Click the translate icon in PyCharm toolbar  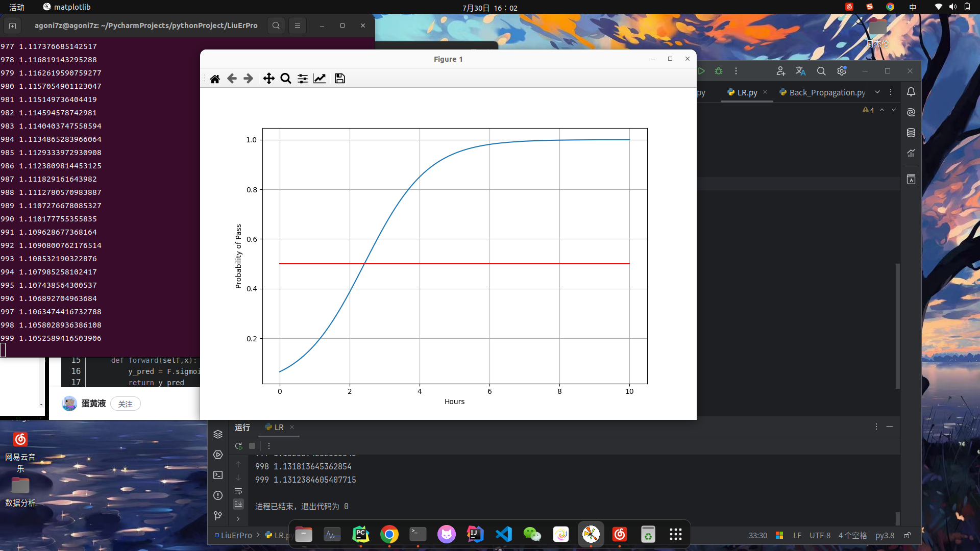(x=800, y=71)
